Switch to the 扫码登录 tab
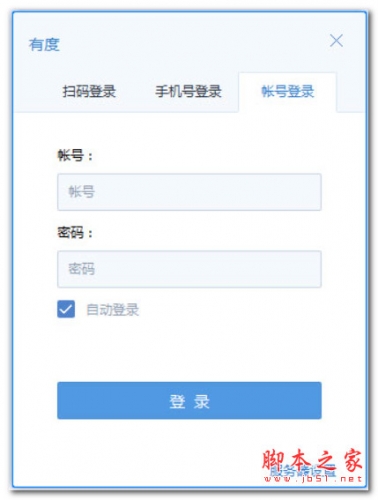Image resolution: width=378 pixels, height=500 pixels. pos(89,91)
